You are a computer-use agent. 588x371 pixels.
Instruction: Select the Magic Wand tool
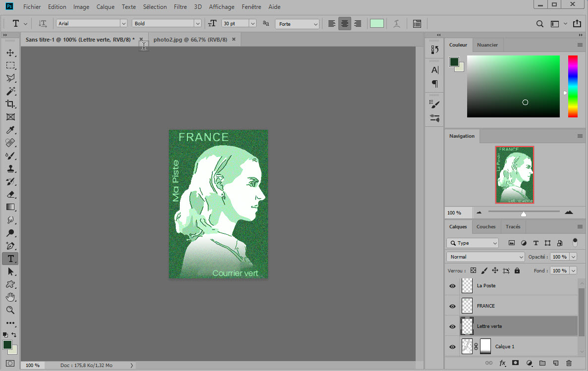click(x=10, y=91)
